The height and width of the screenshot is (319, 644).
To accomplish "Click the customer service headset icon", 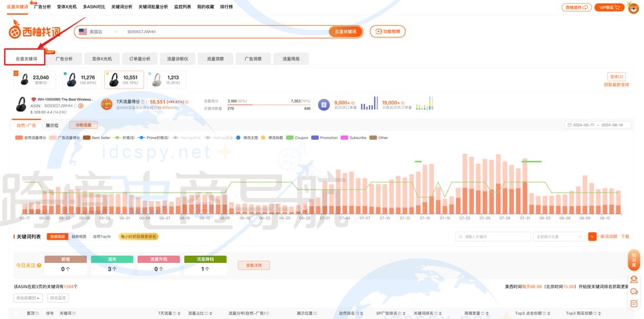I will click(634, 280).
